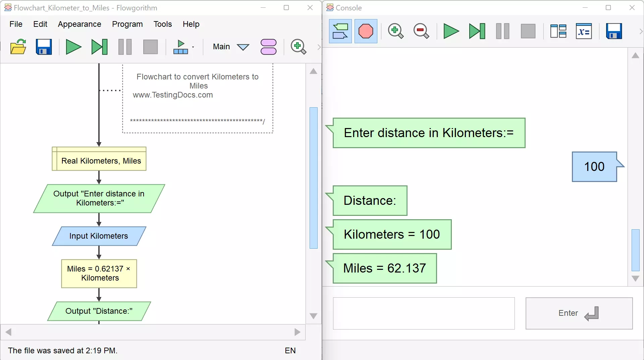Save the Console output to file

pyautogui.click(x=614, y=32)
